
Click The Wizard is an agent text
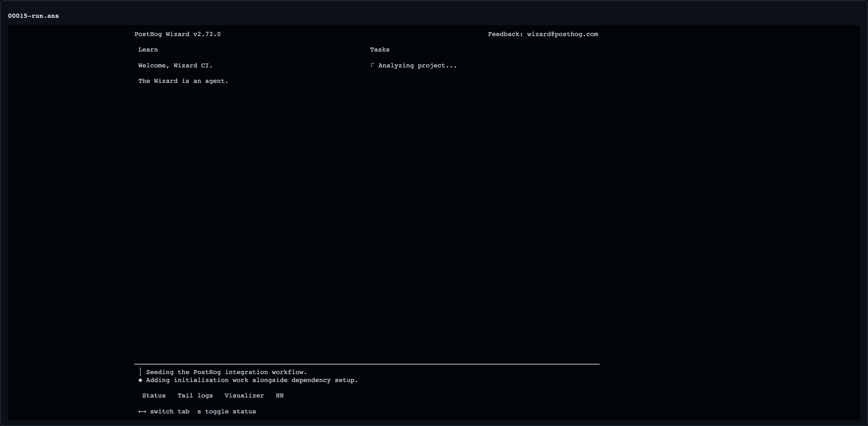[x=183, y=81]
